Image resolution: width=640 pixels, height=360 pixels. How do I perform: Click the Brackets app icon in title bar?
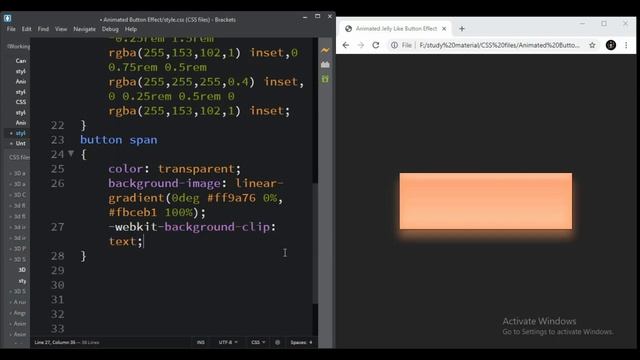pos(7,18)
